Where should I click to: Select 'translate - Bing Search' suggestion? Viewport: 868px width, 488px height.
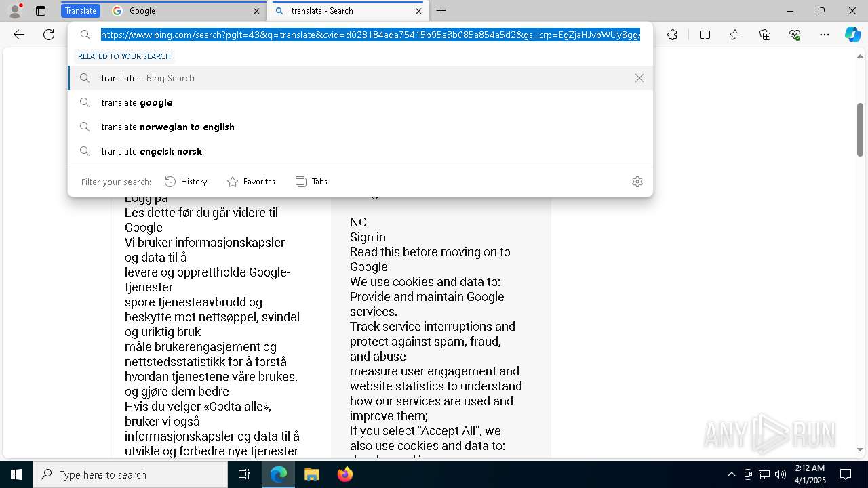(360, 78)
